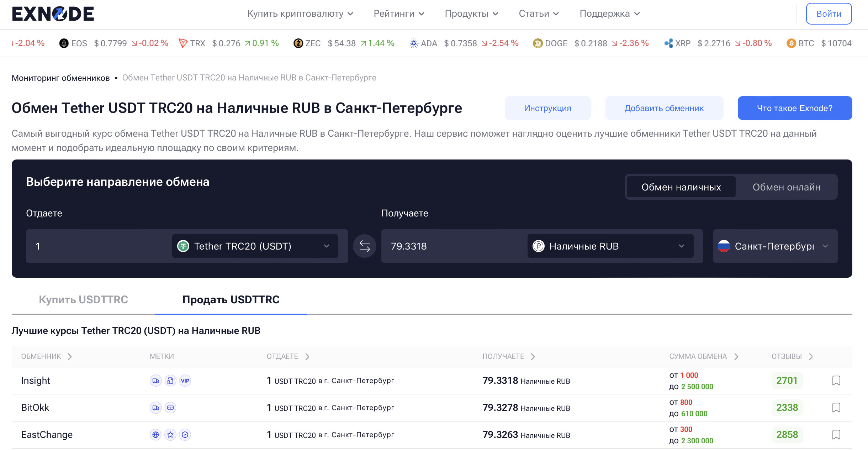The height and width of the screenshot is (450, 868).
Task: Expand the Санкт-Петербург city selector
Action: (x=775, y=246)
